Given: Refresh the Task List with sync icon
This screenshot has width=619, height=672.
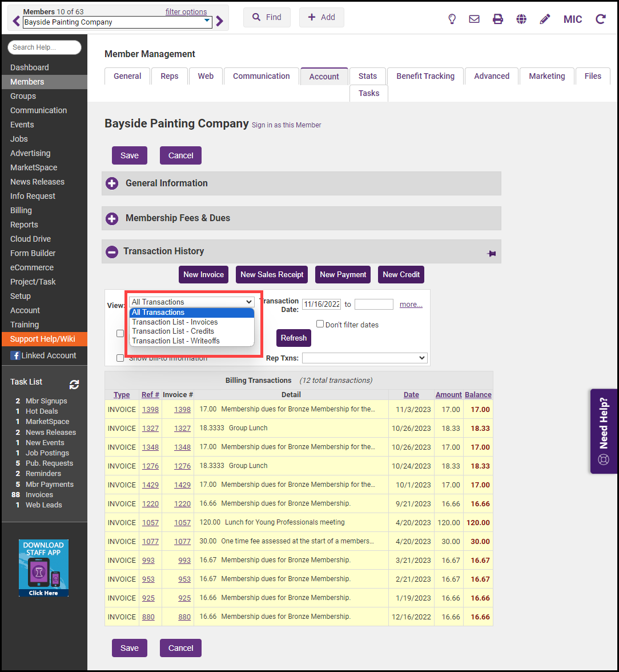Looking at the screenshot, I should pyautogui.click(x=74, y=384).
